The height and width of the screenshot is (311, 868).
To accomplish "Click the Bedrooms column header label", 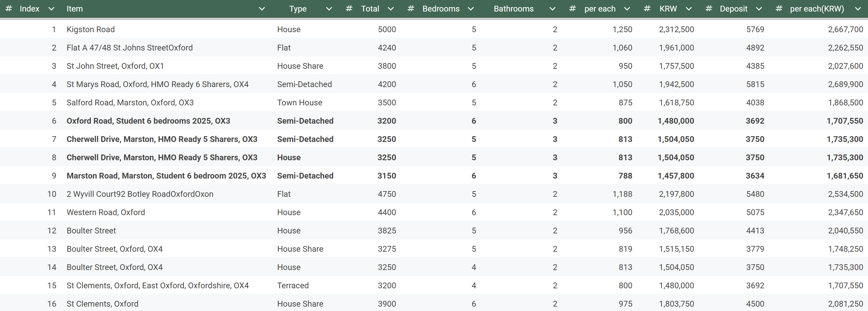I will [441, 9].
